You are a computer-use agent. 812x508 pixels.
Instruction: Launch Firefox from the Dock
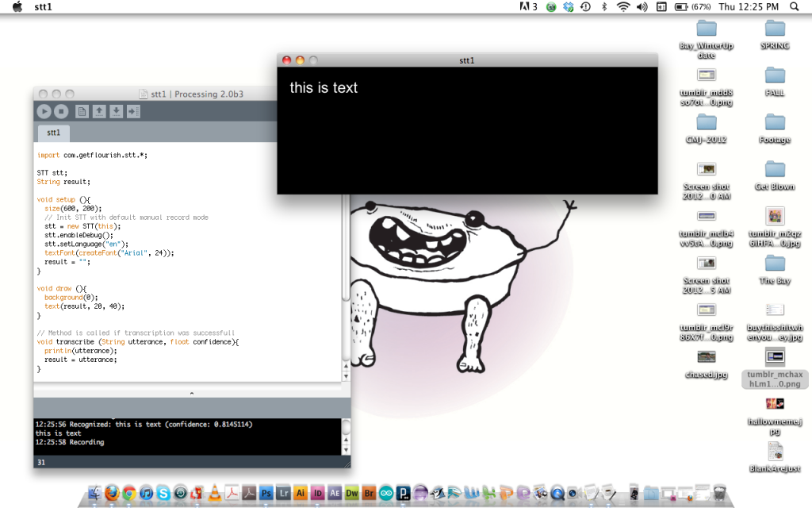pyautogui.click(x=112, y=492)
